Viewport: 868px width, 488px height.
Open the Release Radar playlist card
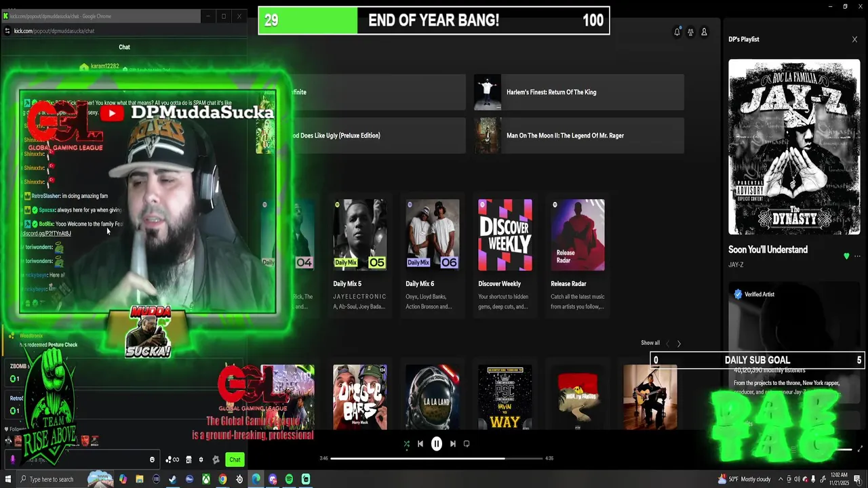point(578,255)
